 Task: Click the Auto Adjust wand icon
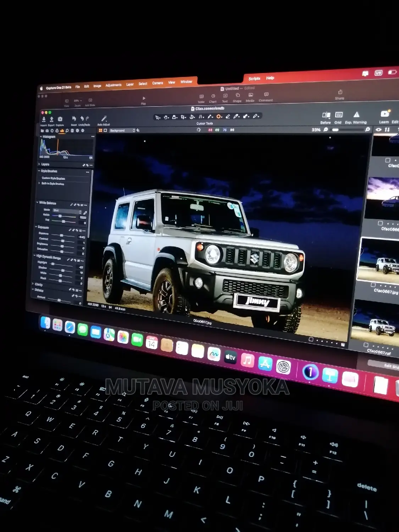(104, 118)
